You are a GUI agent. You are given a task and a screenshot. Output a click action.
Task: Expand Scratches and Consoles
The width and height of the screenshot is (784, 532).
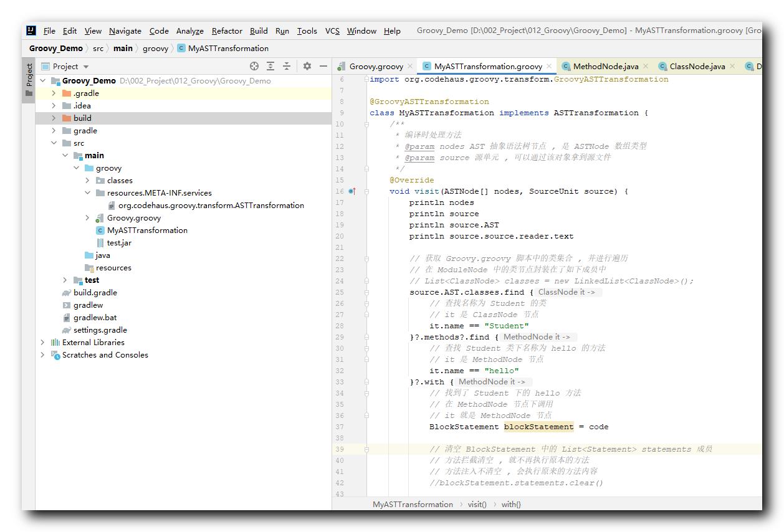[42, 354]
